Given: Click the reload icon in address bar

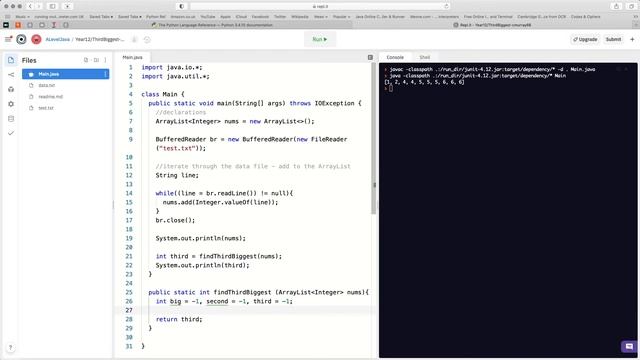Looking at the screenshot, I should (446, 7).
